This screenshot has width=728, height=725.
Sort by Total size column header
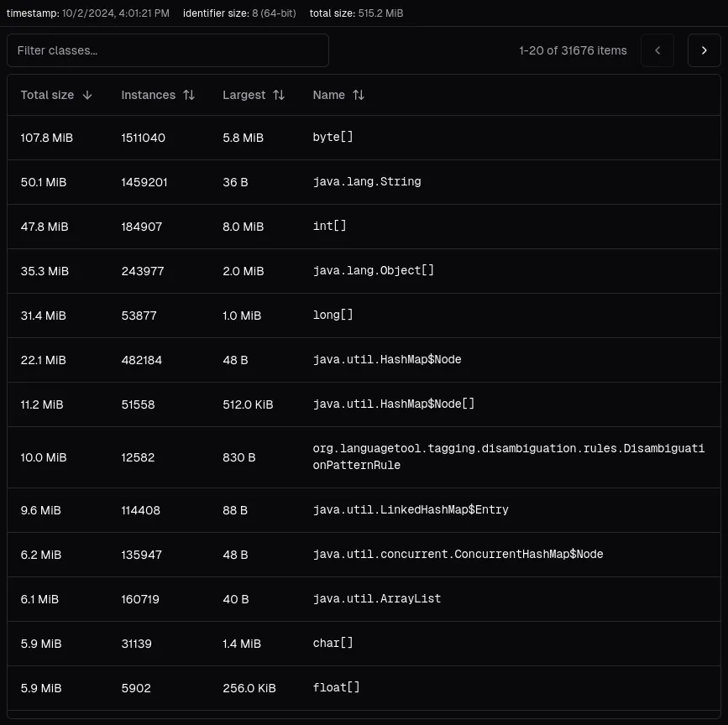48,96
